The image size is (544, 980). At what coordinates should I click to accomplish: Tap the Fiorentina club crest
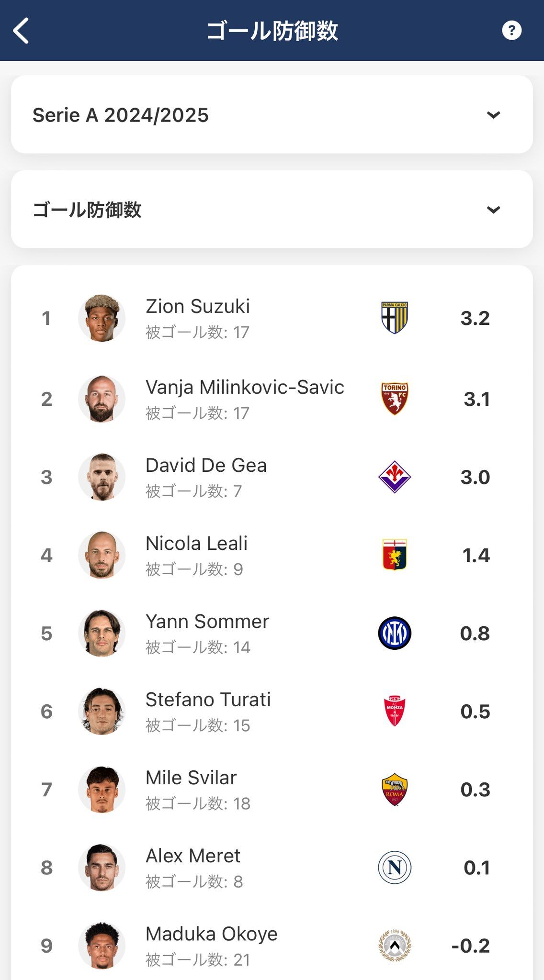395,477
